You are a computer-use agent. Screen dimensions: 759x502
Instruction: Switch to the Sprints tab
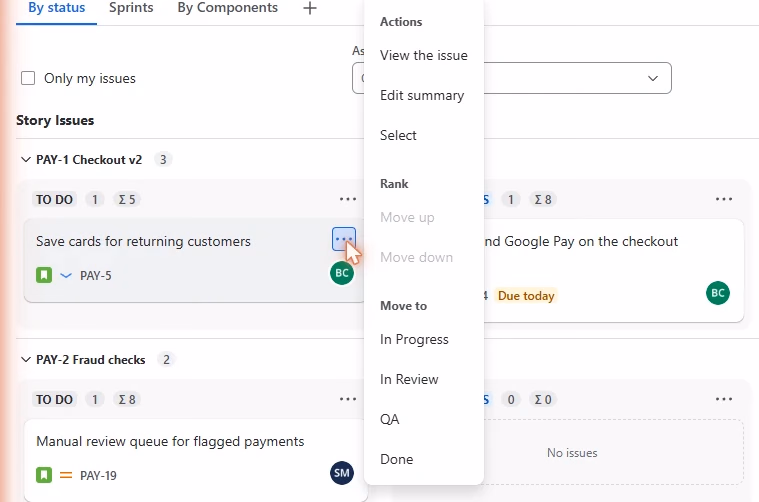click(131, 8)
